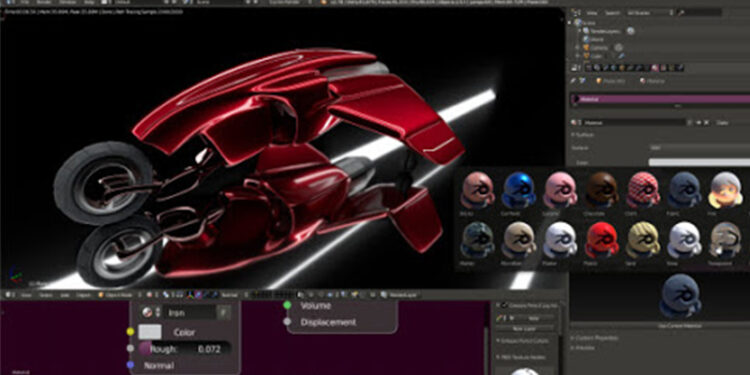Click the yellow Color input socket
Screen dimensions: 750x375
(130, 332)
